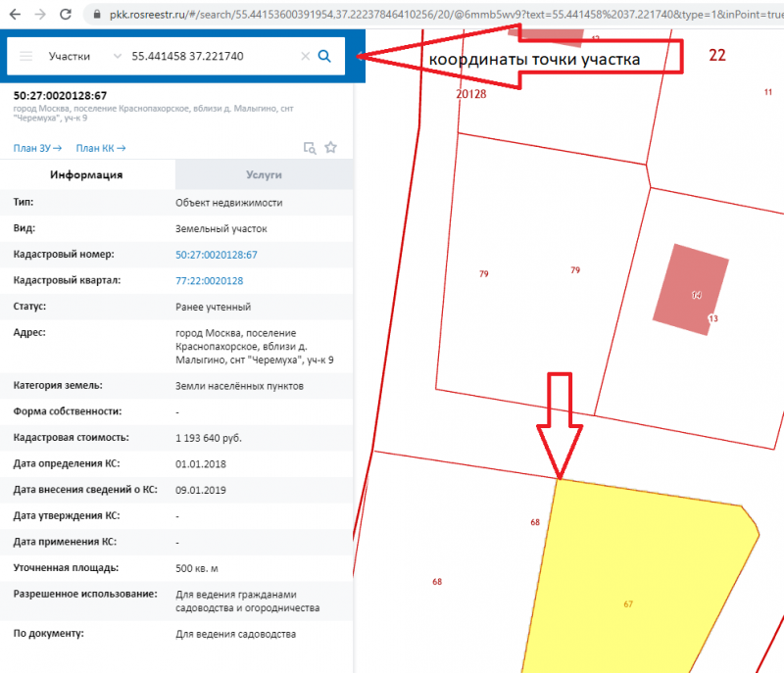Open cadastral number link 50:27:0020128:67
Image resolution: width=784 pixels, height=673 pixels.
(216, 255)
